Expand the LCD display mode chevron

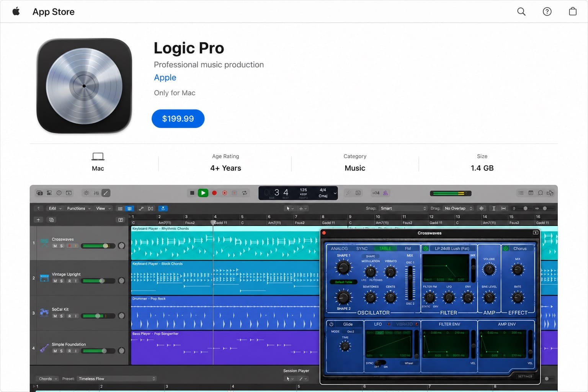click(335, 193)
